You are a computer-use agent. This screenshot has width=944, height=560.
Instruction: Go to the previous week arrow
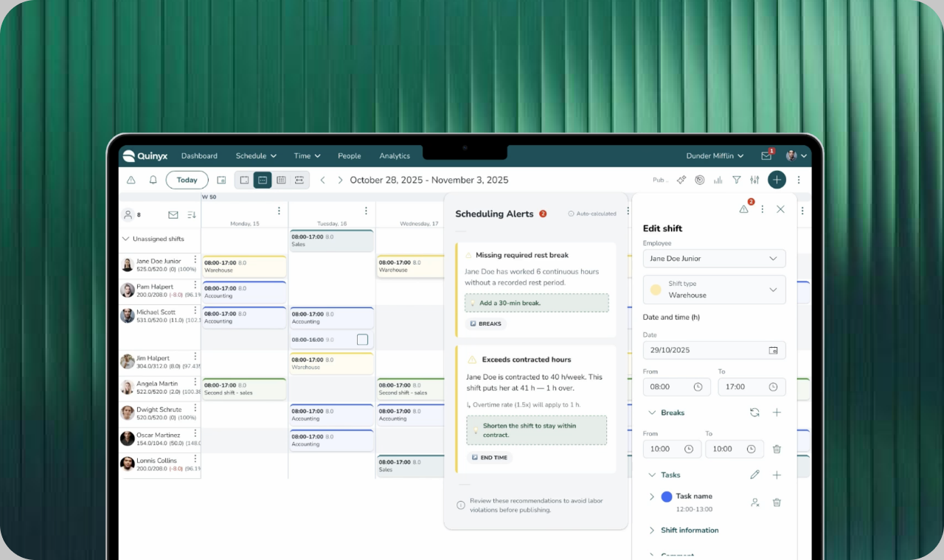click(x=322, y=180)
